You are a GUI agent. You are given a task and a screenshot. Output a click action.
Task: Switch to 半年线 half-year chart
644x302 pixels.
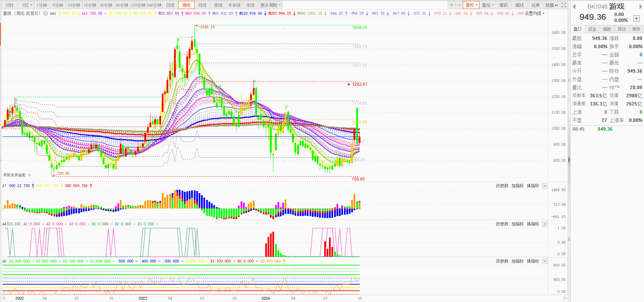pos(234,5)
